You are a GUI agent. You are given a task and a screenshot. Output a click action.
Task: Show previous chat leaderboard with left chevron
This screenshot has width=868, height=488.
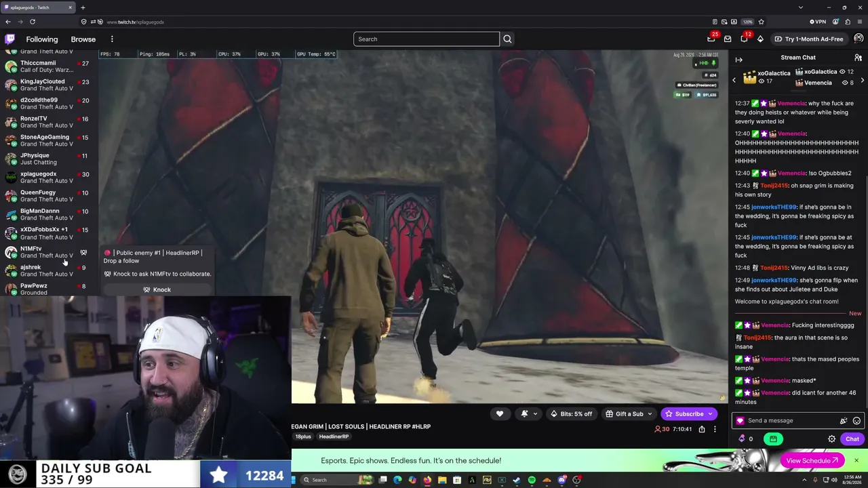(734, 81)
